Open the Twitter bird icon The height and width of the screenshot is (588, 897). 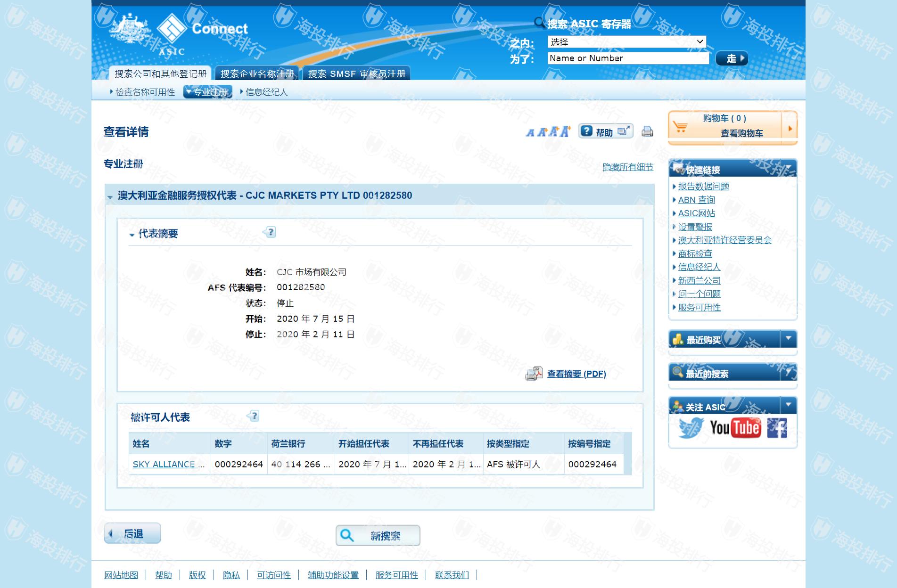pyautogui.click(x=690, y=428)
